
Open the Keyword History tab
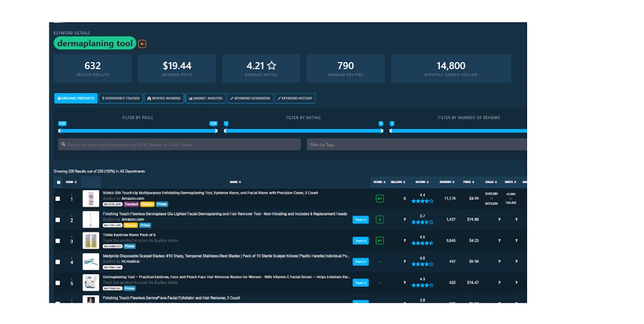(295, 98)
